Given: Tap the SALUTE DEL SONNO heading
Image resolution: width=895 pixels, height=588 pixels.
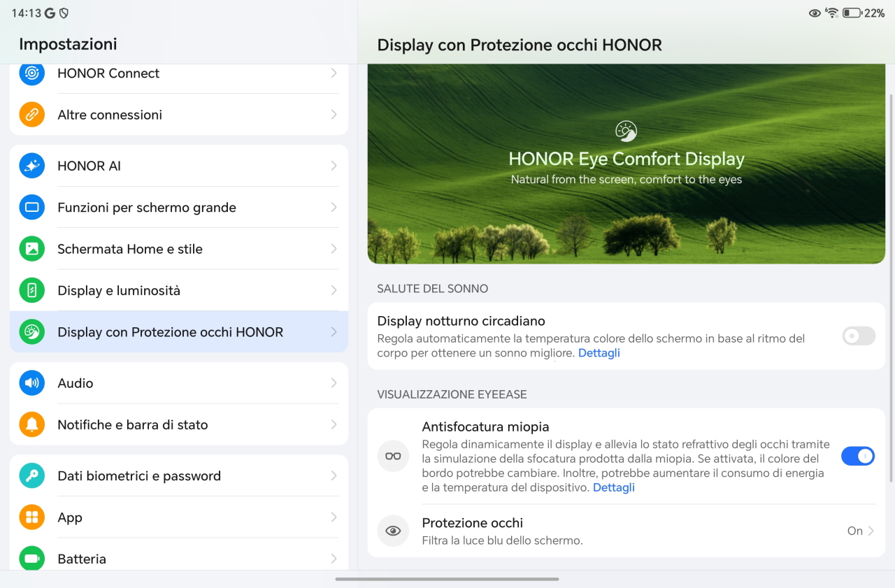Looking at the screenshot, I should pyautogui.click(x=433, y=288).
